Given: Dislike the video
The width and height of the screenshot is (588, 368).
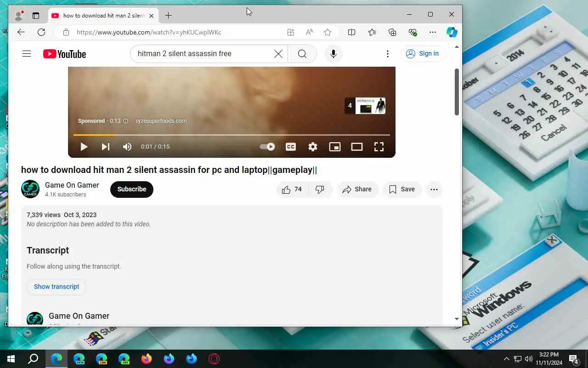Looking at the screenshot, I should 320,190.
